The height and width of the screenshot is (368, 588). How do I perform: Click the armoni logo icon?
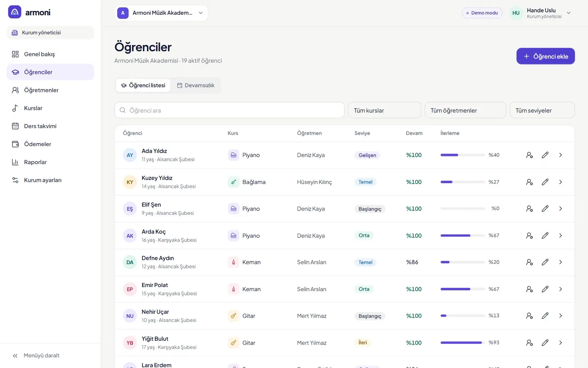(15, 12)
